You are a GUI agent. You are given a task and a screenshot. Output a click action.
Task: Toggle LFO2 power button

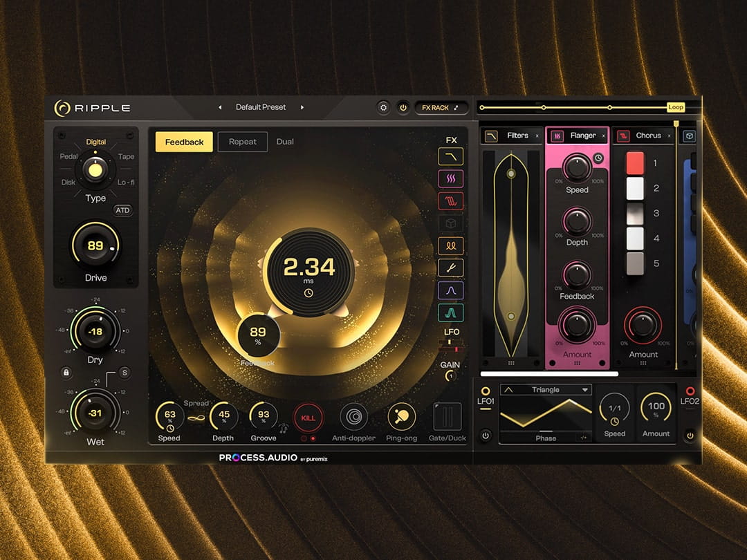tap(690, 436)
